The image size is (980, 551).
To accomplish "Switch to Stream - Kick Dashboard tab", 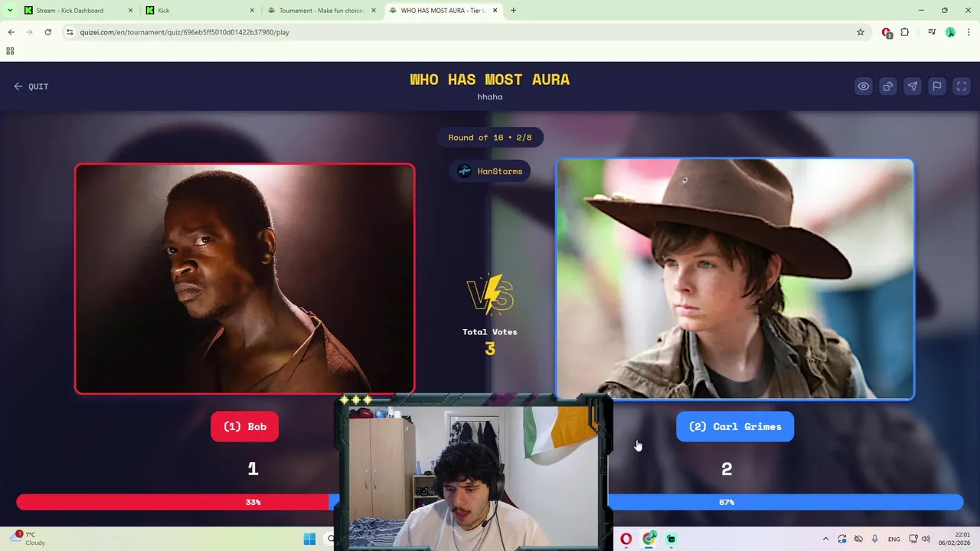I will pyautogui.click(x=70, y=11).
